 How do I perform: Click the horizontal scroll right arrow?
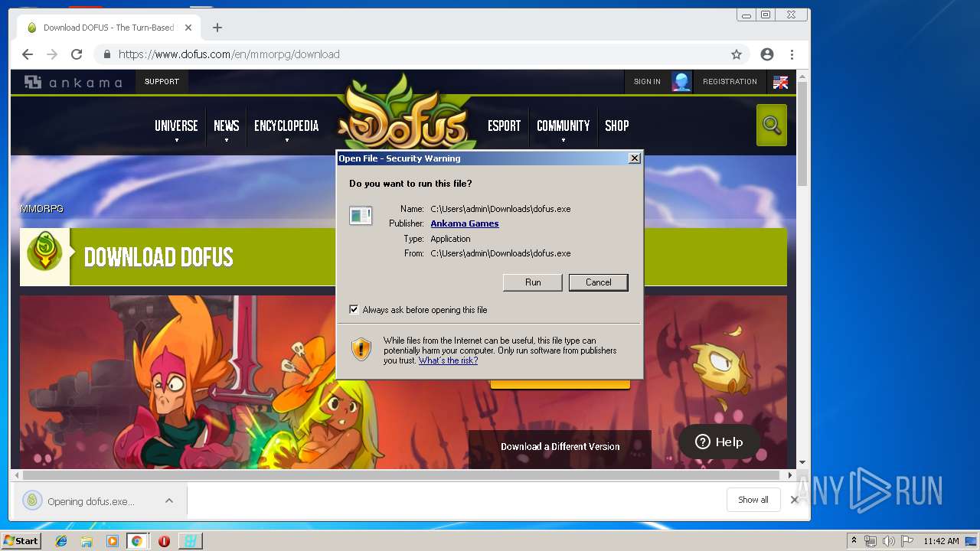(x=790, y=475)
